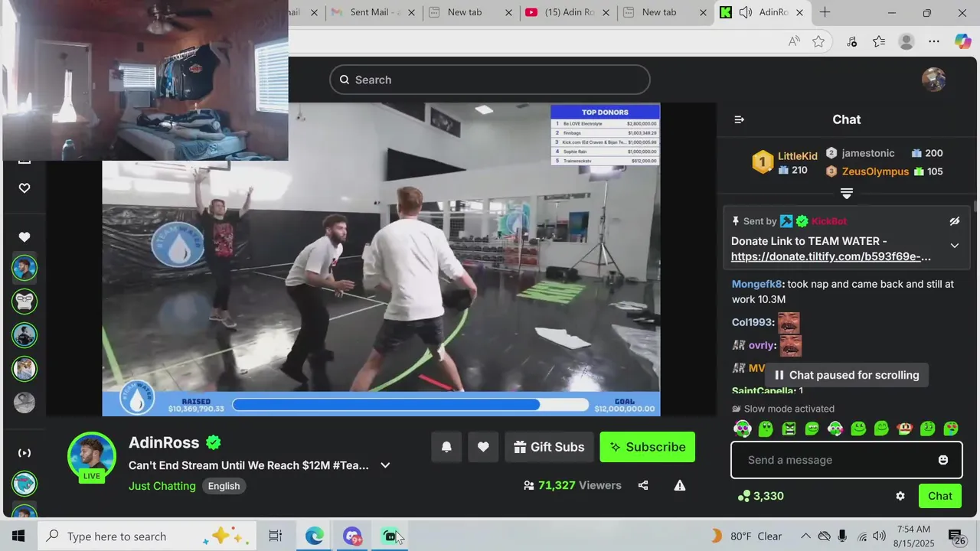
Task: Expand the chat leaderboard handle
Action: click(x=846, y=192)
